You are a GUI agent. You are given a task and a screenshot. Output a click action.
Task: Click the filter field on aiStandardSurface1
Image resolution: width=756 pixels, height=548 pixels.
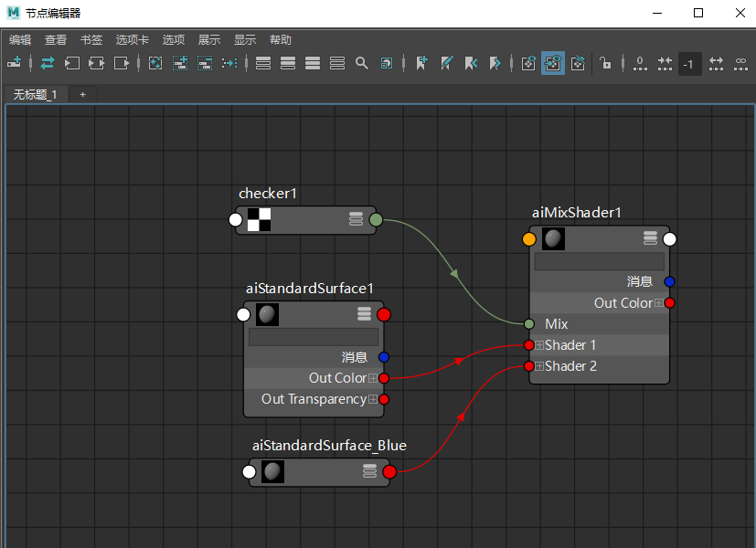[314, 337]
